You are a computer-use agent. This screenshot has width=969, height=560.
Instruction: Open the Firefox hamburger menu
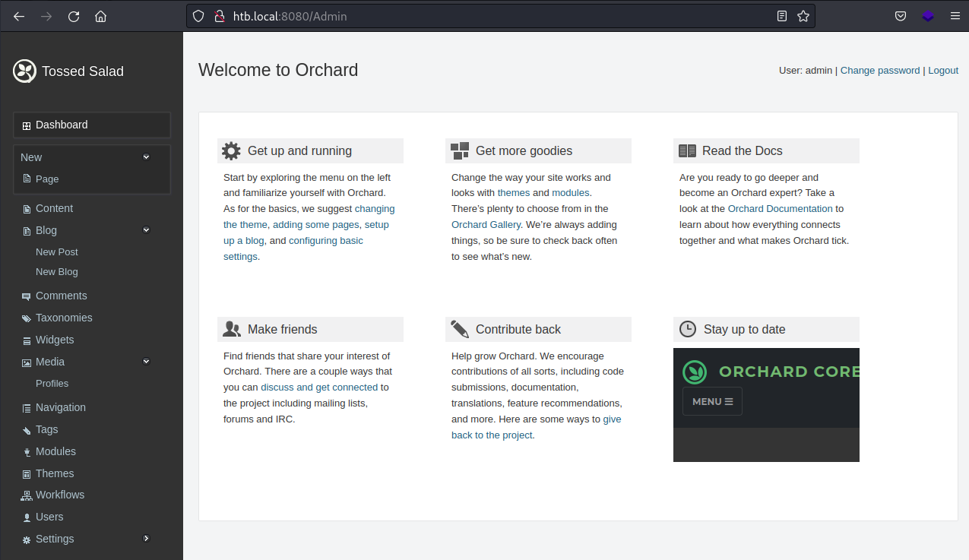(955, 16)
